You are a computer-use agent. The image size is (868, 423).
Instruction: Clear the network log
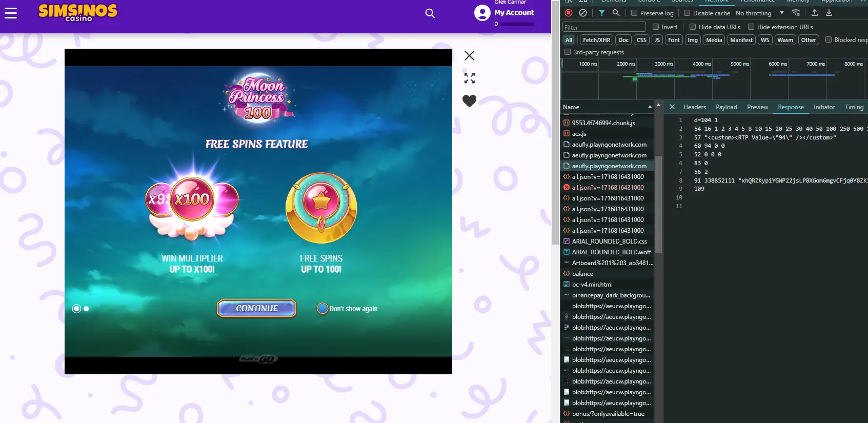[x=583, y=13]
